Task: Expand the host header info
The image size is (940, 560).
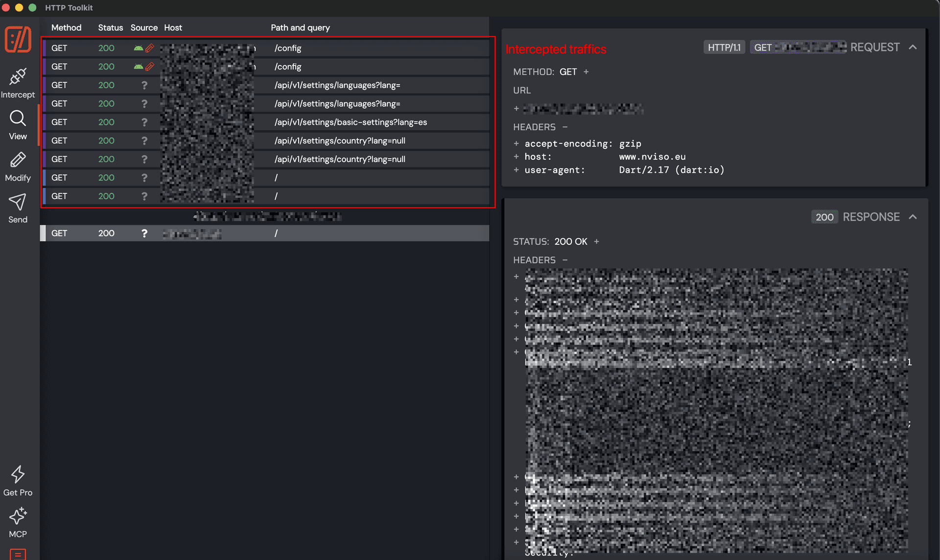Action: [516, 157]
